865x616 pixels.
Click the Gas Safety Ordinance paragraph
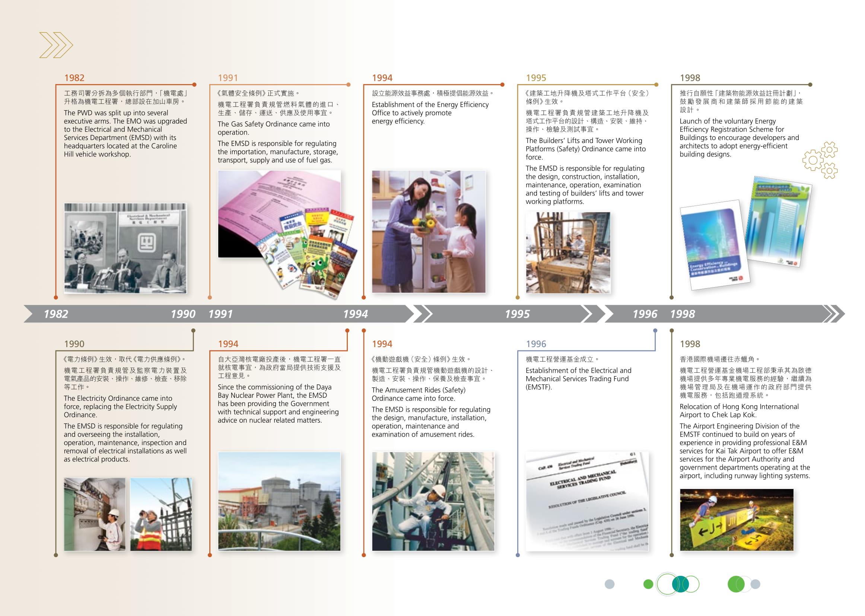point(273,128)
